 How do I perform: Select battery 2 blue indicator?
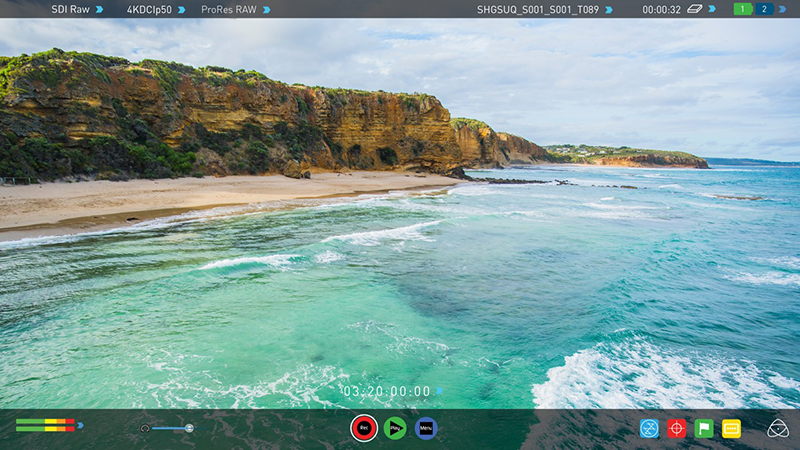click(x=765, y=9)
